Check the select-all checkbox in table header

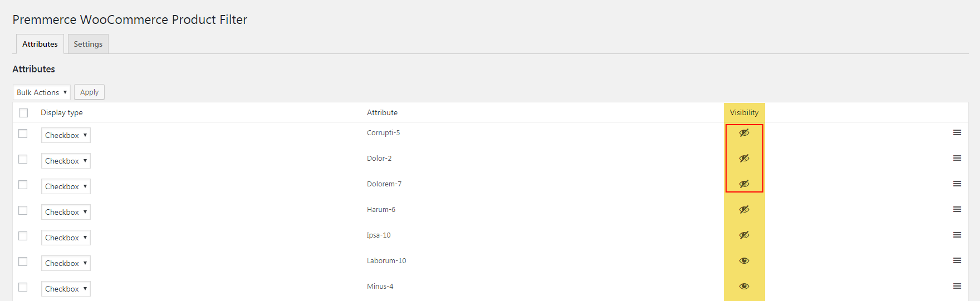click(x=23, y=113)
